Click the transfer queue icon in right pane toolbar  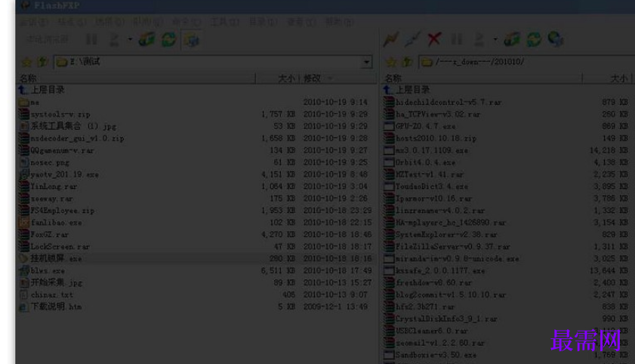point(512,39)
